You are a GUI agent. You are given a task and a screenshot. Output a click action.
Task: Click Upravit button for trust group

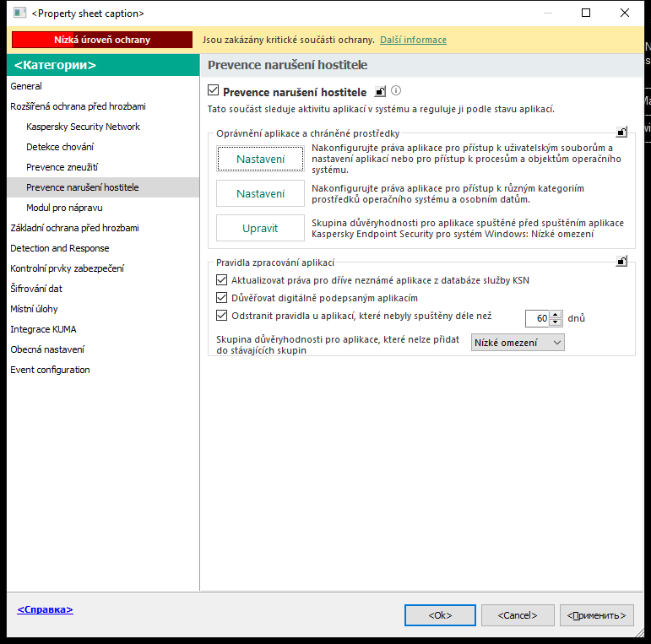point(260,228)
